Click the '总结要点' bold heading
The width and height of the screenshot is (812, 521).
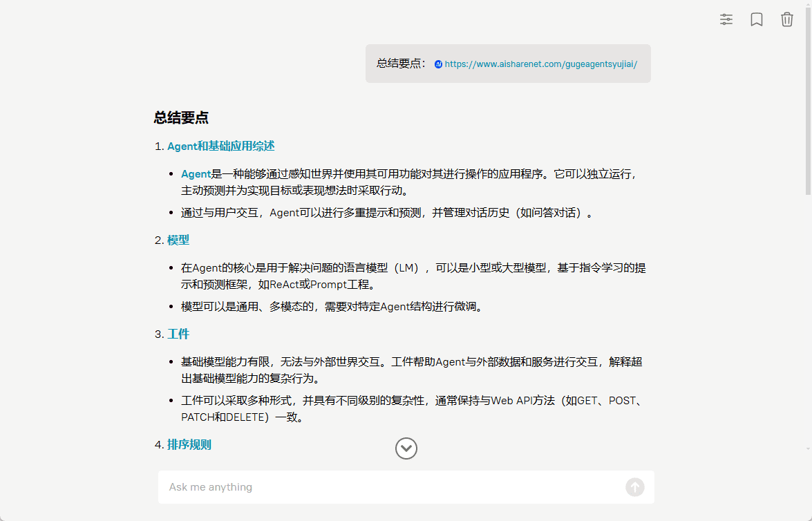pyautogui.click(x=181, y=117)
